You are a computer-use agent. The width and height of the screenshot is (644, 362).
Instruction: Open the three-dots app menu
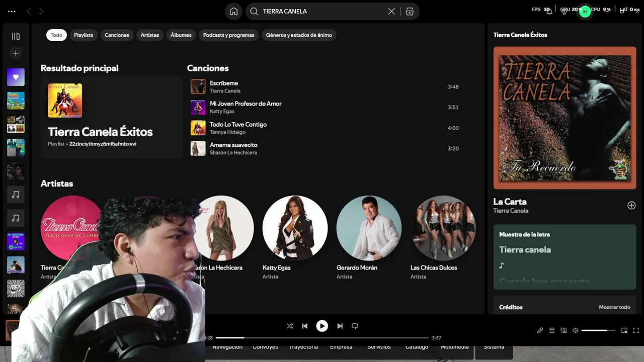[x=12, y=11]
